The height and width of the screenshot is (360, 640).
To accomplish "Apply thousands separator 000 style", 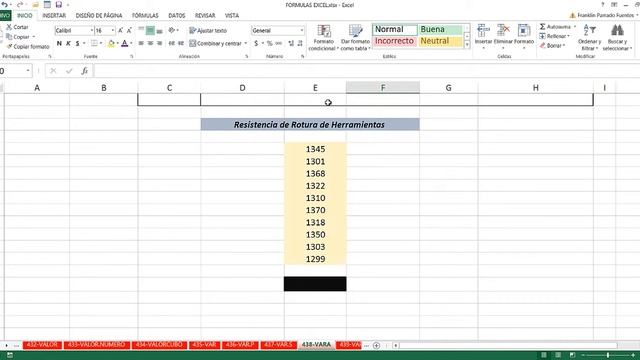I will click(279, 43).
